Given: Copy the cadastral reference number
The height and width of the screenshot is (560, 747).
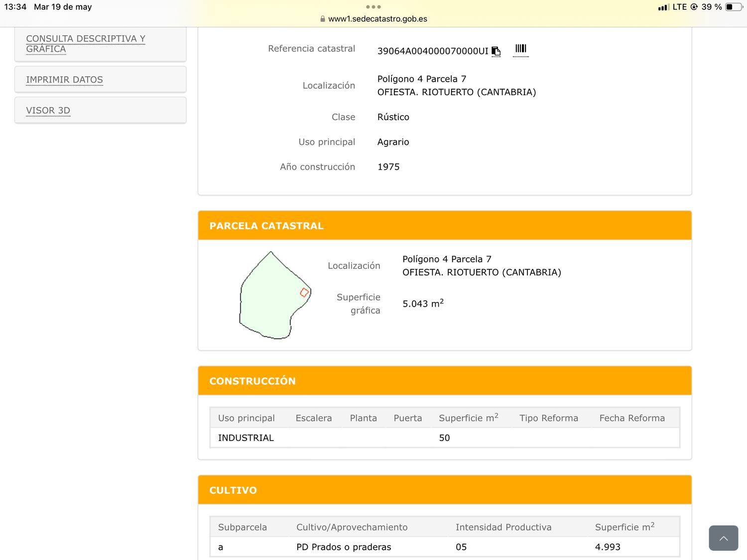Looking at the screenshot, I should (x=496, y=51).
